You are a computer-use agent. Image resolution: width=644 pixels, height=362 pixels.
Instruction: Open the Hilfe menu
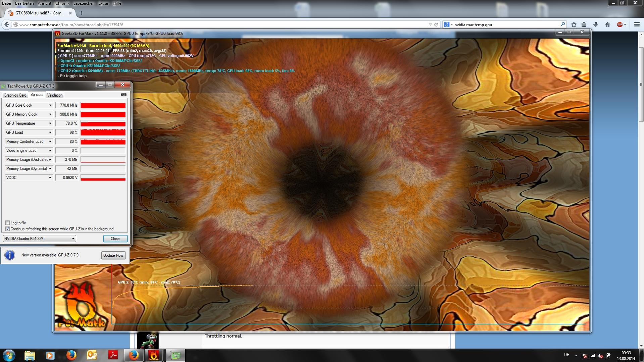117,3
